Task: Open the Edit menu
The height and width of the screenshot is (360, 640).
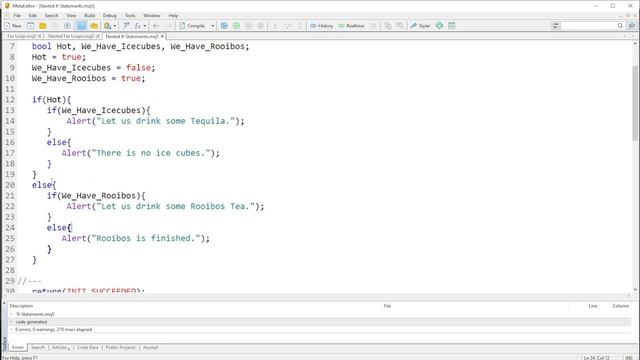Action: [x=33, y=16]
